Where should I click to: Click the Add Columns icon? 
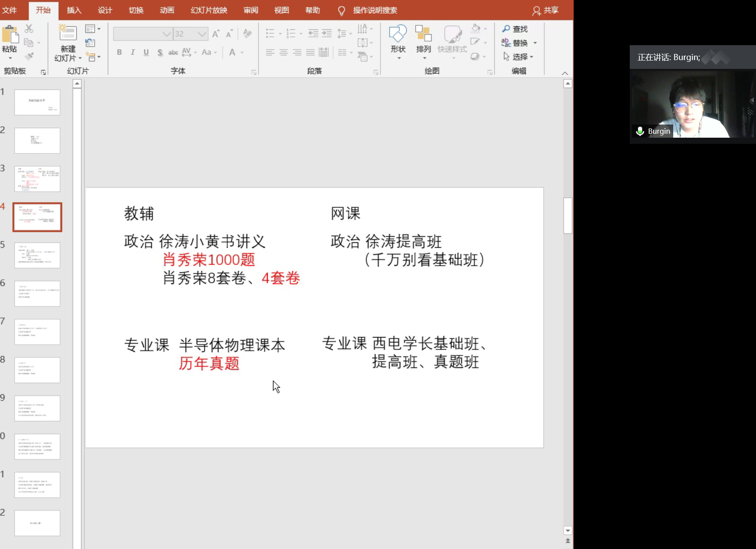[342, 53]
